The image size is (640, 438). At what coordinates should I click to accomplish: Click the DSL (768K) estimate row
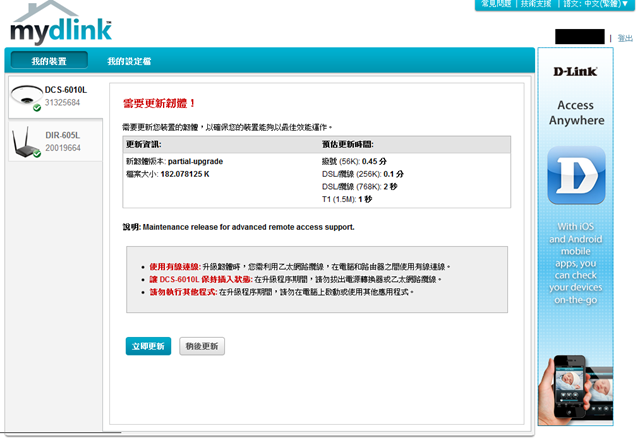(x=360, y=187)
